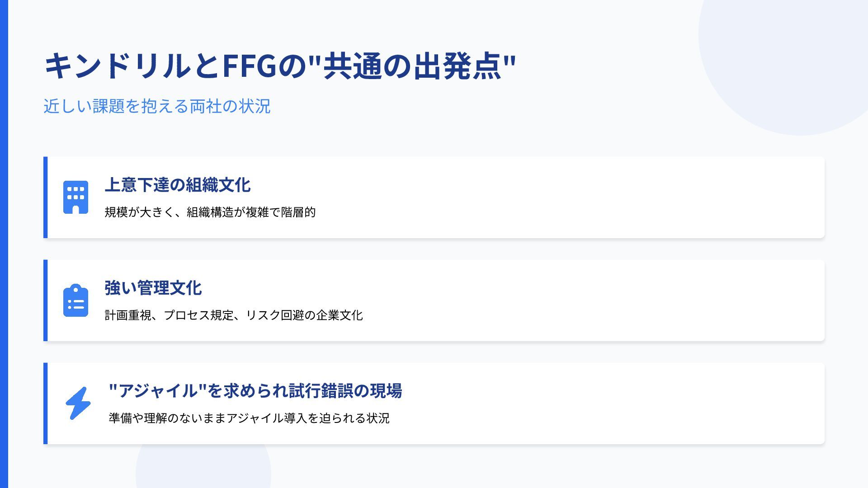Click the blue accent bar of the 上意下達 card
The height and width of the screenshot is (488, 868).
click(45, 197)
